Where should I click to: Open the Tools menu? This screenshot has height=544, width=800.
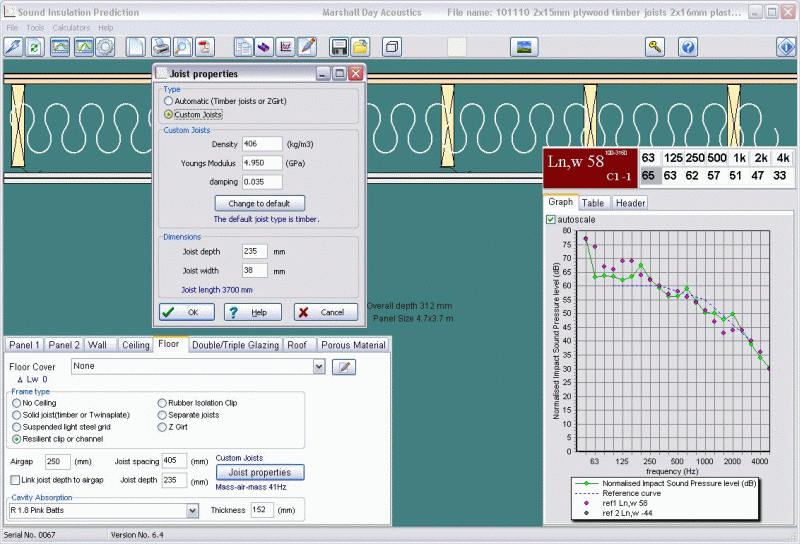point(35,28)
